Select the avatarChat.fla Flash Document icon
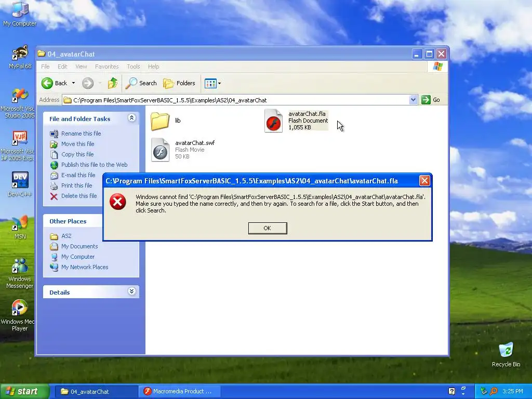 click(x=273, y=121)
